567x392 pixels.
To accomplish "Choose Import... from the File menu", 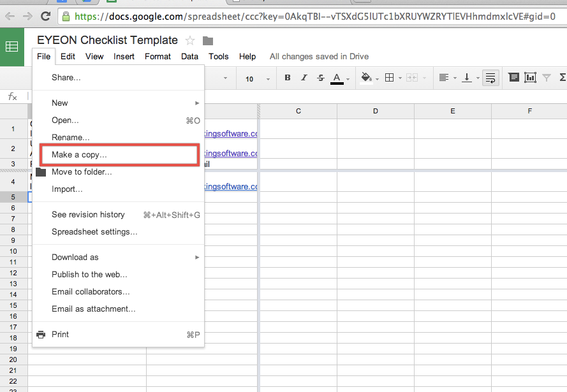I will 118,189.
